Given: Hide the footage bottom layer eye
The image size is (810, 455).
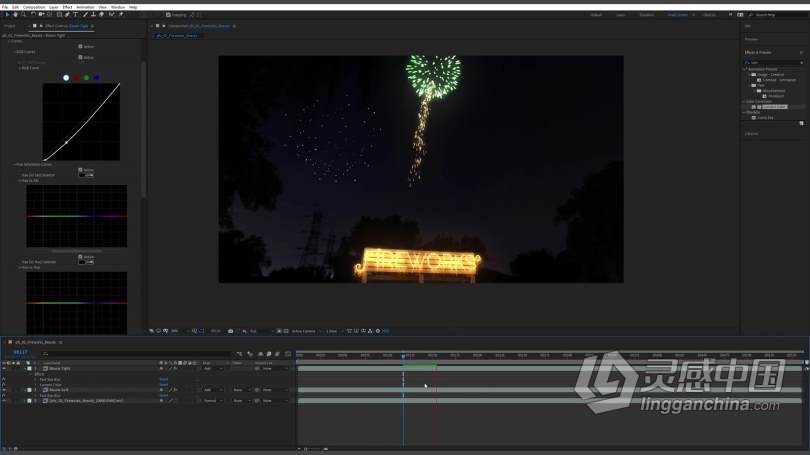Looking at the screenshot, I should [x=4, y=401].
